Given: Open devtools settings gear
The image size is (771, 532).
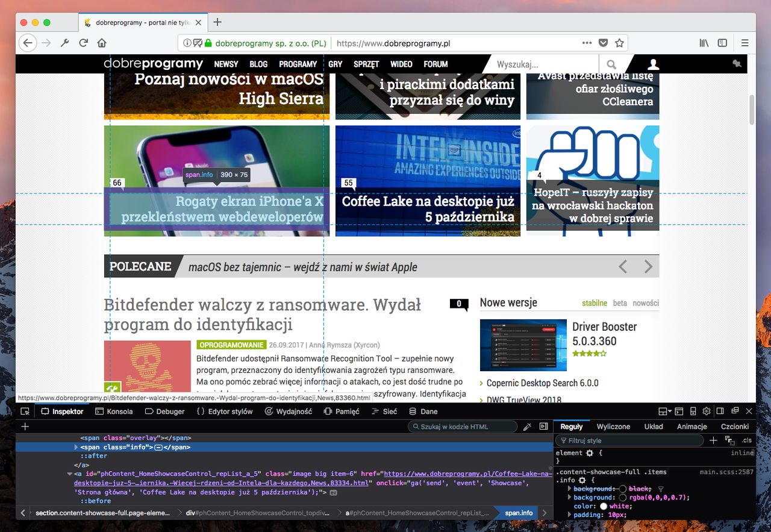Looking at the screenshot, I should (x=707, y=412).
